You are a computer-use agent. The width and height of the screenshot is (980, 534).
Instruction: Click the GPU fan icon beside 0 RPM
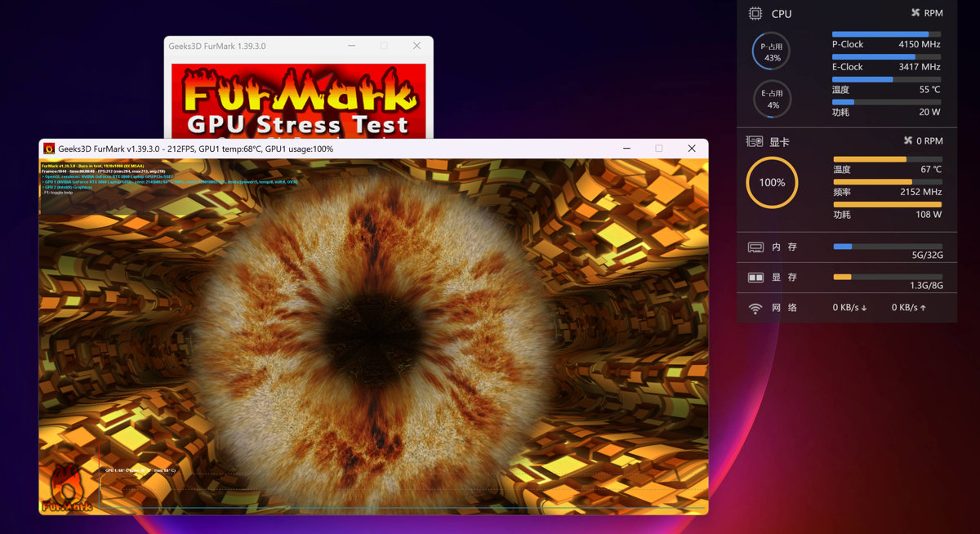907,140
